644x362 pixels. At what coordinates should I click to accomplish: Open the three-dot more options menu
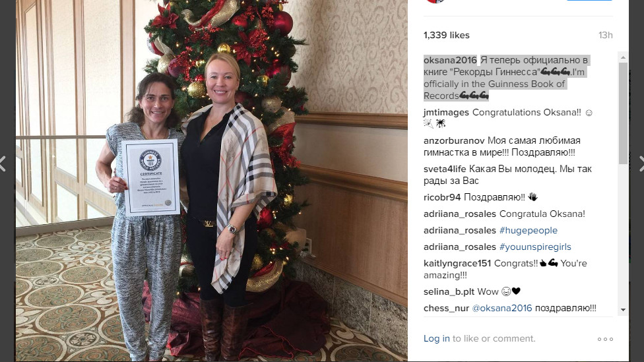(605, 339)
